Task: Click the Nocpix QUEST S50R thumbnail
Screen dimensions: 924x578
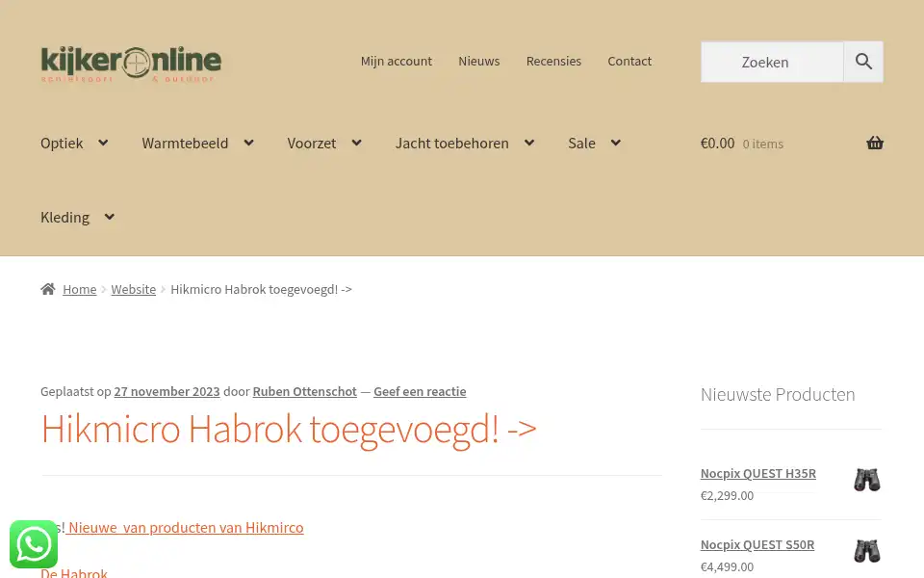Action: point(867,551)
